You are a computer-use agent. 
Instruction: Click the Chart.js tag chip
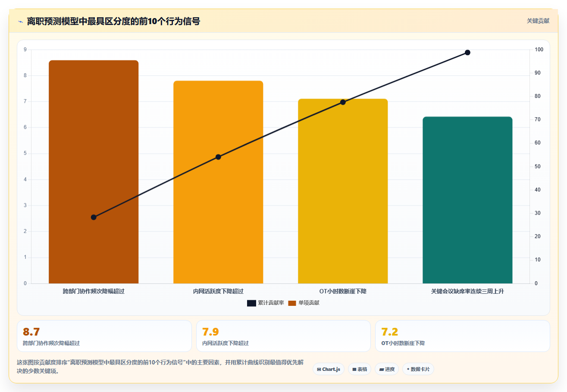coord(329,369)
